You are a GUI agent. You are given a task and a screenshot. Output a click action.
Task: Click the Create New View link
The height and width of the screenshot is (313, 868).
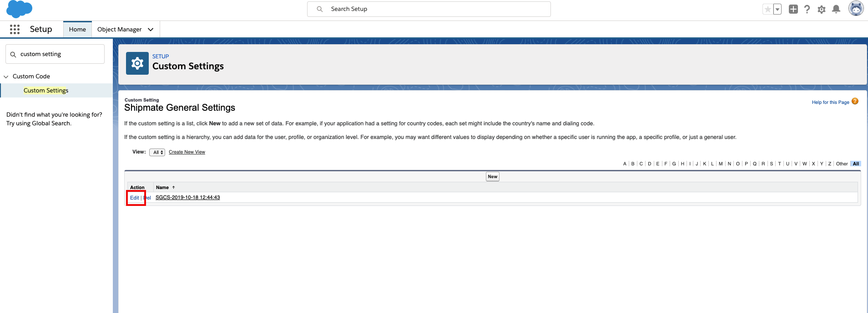click(187, 152)
